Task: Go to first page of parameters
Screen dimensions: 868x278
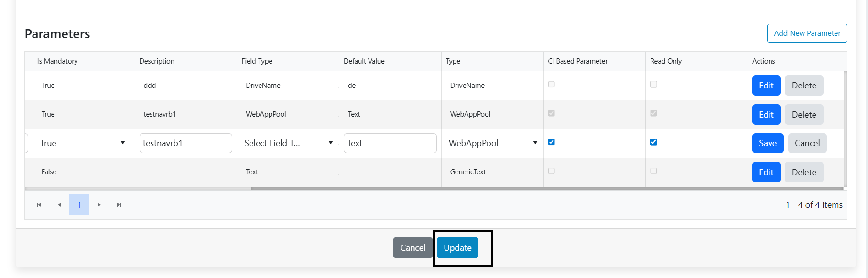Action: click(39, 205)
